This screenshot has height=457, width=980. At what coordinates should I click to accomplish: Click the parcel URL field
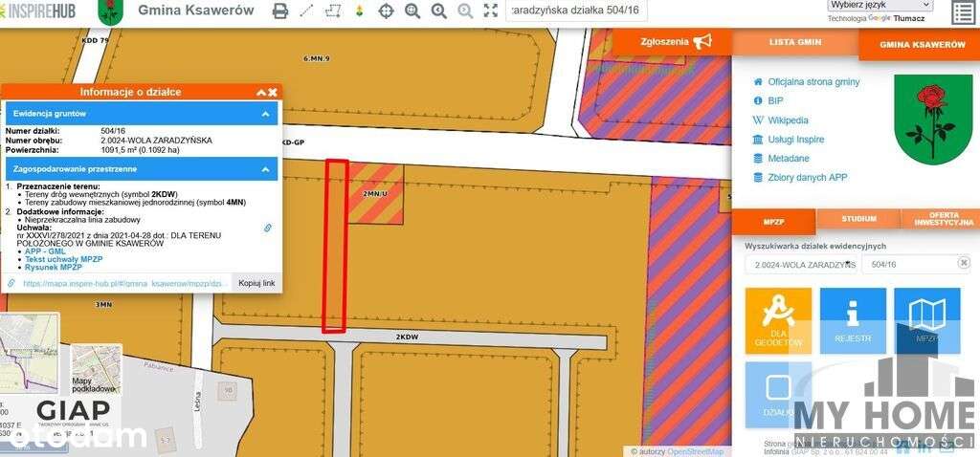coord(125,283)
